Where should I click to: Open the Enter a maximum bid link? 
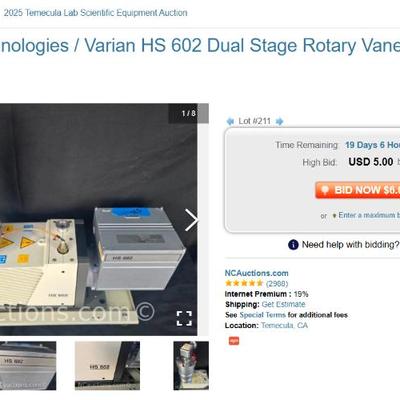[x=369, y=215]
